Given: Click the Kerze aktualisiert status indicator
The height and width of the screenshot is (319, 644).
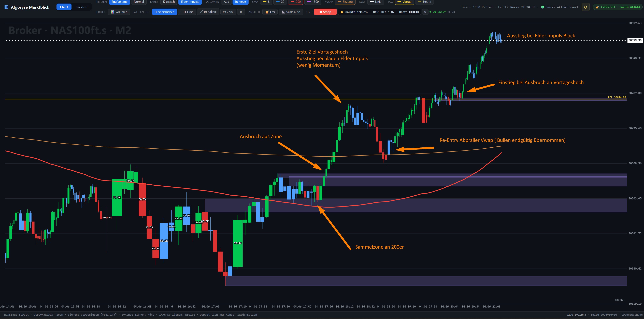Looking at the screenshot, I should 560,7.
